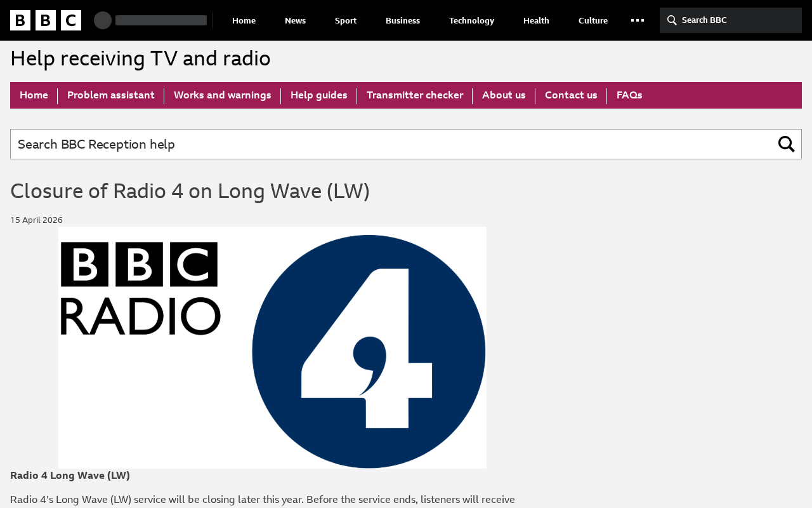The width and height of the screenshot is (812, 508).
Task: Open the FAQs tab
Action: tap(629, 95)
